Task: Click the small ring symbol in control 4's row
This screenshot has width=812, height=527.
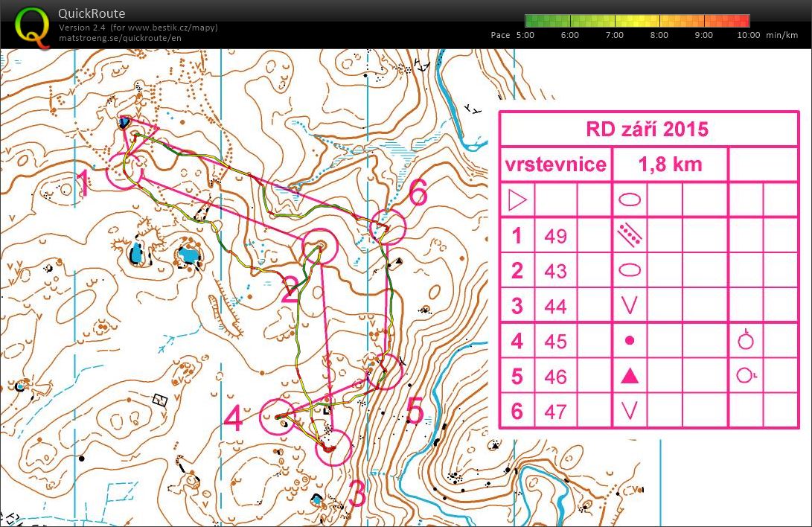Action: click(745, 340)
